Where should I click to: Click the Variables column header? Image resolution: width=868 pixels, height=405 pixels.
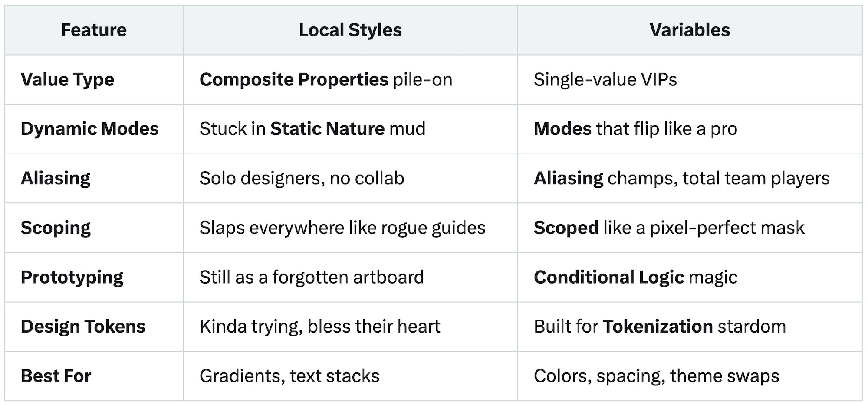click(x=690, y=30)
